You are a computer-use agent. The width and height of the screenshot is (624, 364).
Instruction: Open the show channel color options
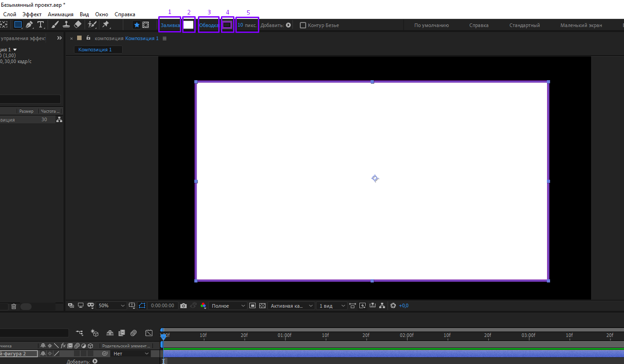pos(203,305)
